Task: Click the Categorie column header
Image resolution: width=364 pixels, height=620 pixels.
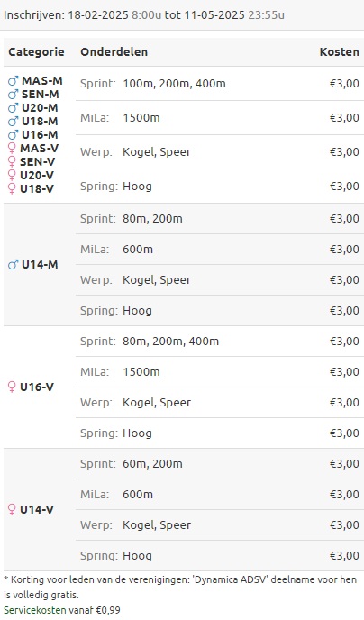Action: [36, 51]
